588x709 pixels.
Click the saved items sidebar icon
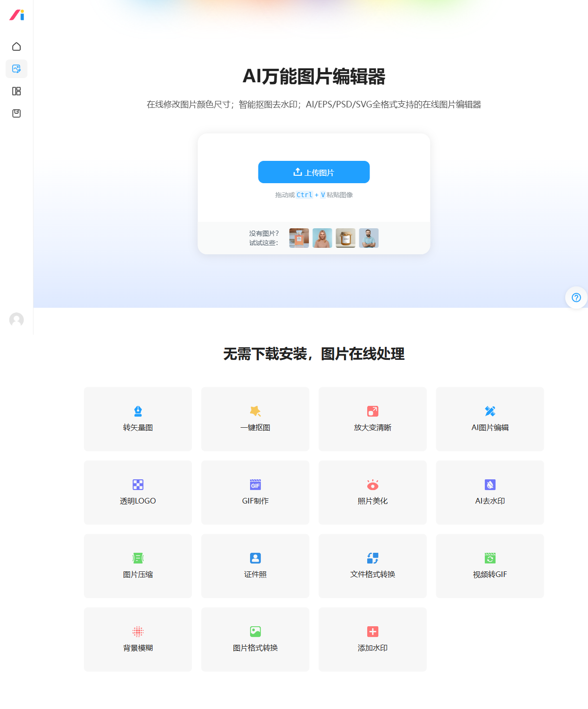pyautogui.click(x=16, y=113)
